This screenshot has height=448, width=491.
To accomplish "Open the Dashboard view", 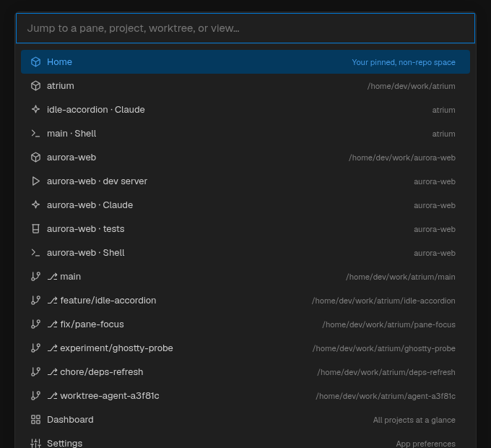I will (245, 420).
